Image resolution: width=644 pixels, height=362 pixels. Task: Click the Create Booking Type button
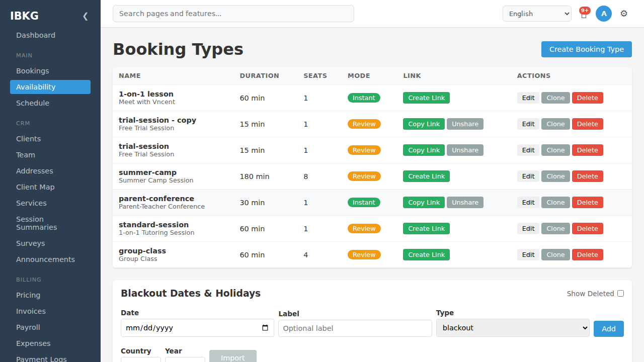(x=587, y=49)
